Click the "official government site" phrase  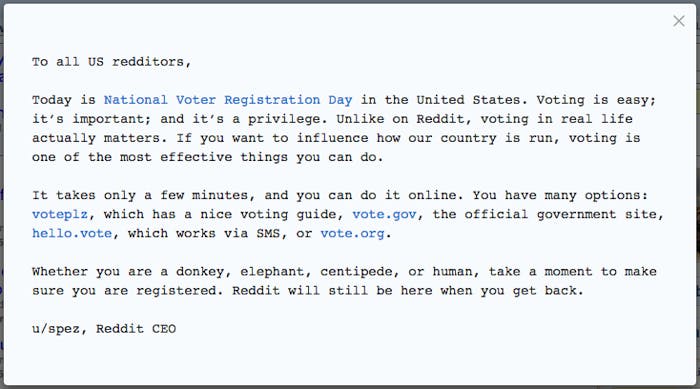[x=560, y=215]
